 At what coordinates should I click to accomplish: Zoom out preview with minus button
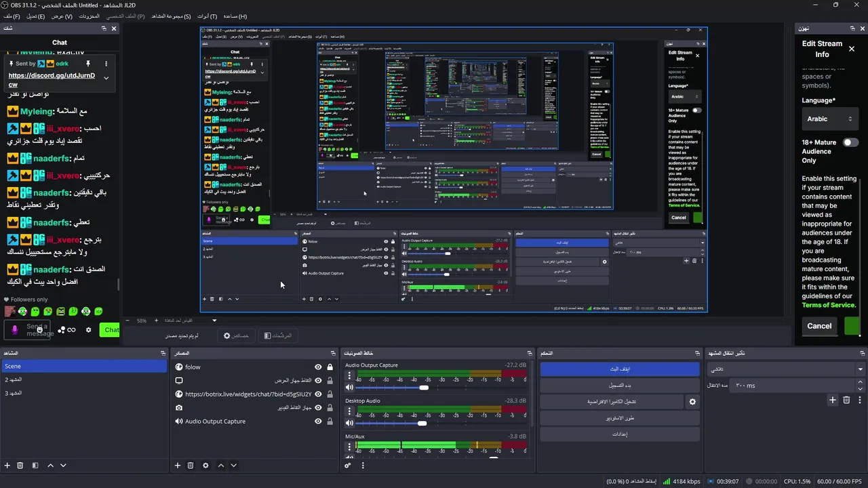(x=127, y=321)
